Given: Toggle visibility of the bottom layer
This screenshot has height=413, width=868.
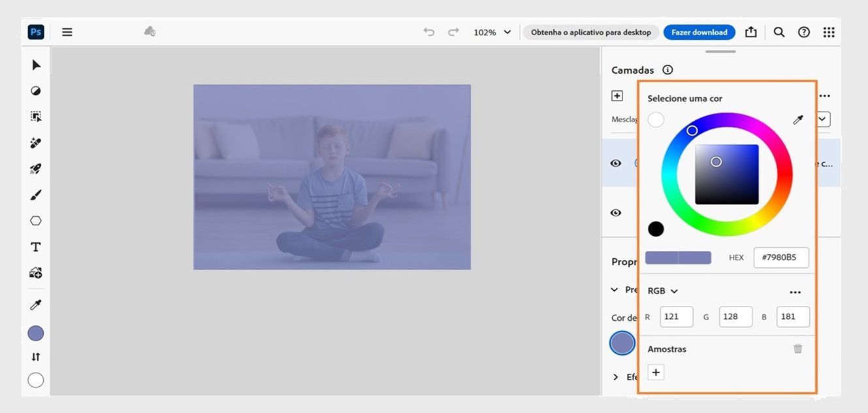Looking at the screenshot, I should click(615, 212).
